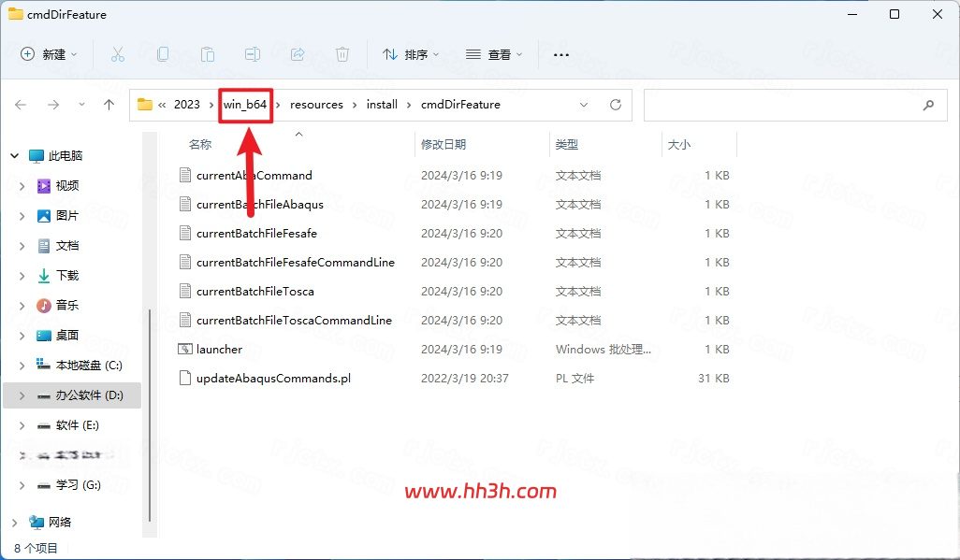
Task: Open the three-dots more options menu
Action: coord(560,54)
